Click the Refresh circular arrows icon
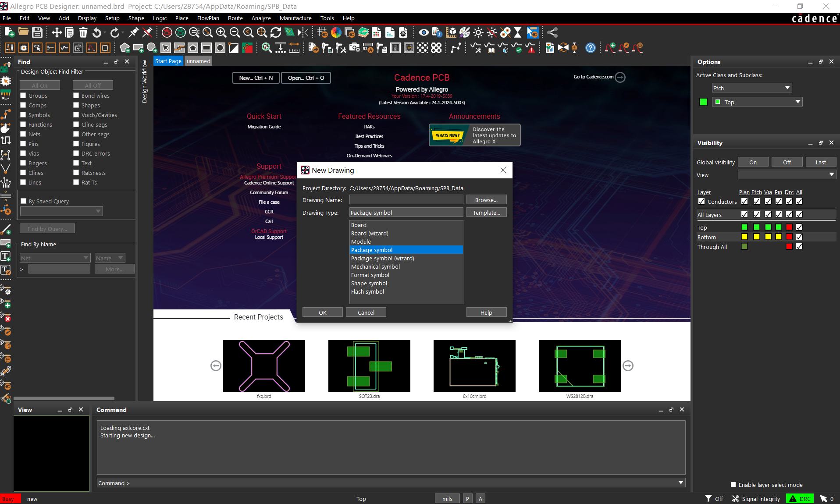The width and height of the screenshot is (840, 504). 276,32
